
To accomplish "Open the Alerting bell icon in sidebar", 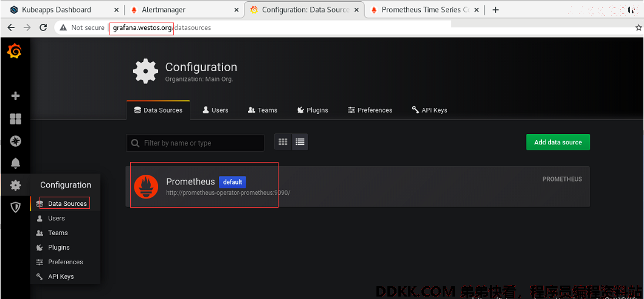I will (x=15, y=163).
